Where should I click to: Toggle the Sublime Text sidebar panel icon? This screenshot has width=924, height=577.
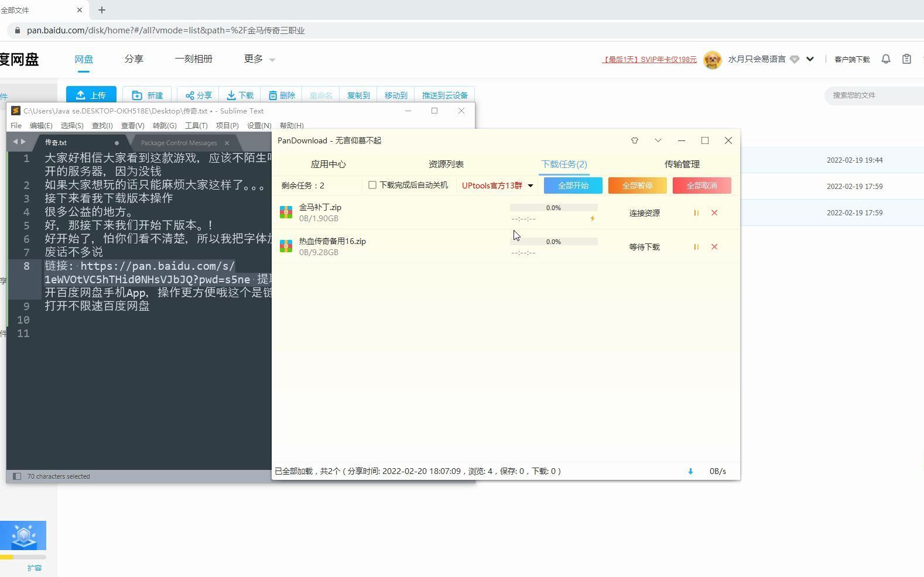pyautogui.click(x=17, y=476)
